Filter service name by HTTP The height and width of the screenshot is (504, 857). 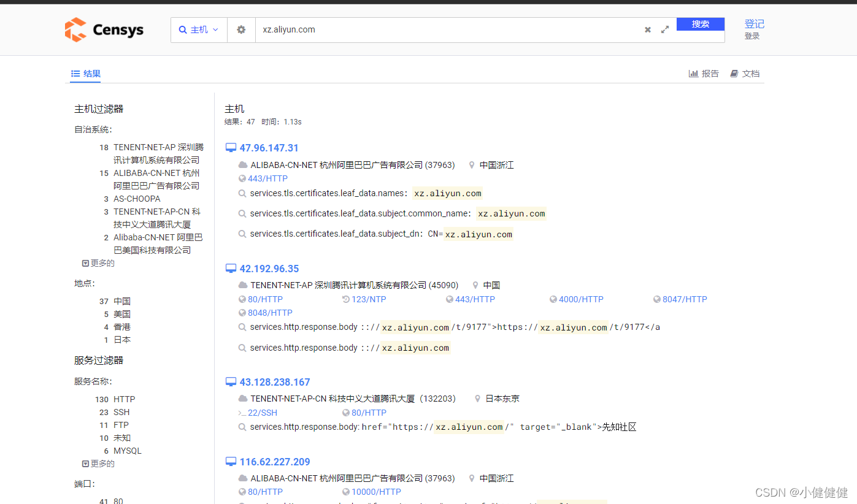pos(124,399)
